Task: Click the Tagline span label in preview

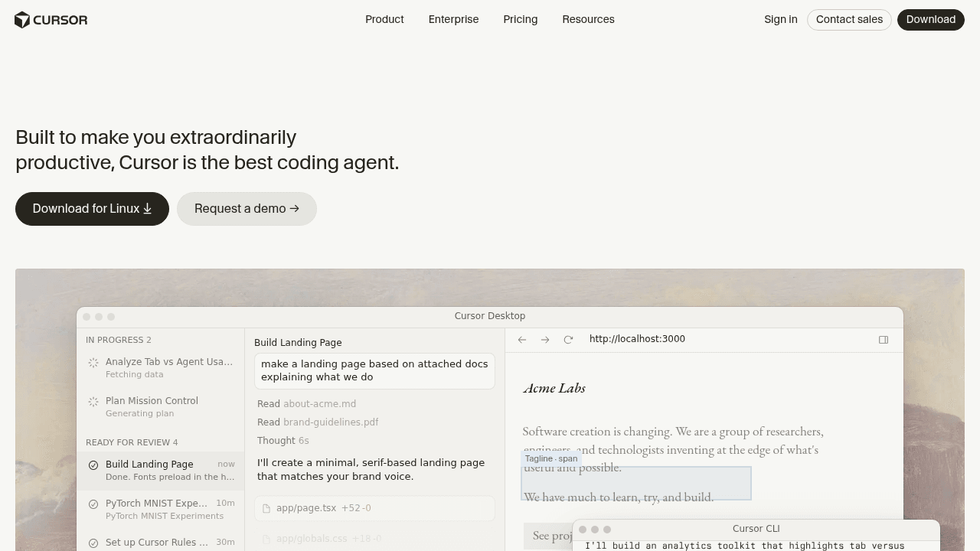Action: [x=551, y=459]
